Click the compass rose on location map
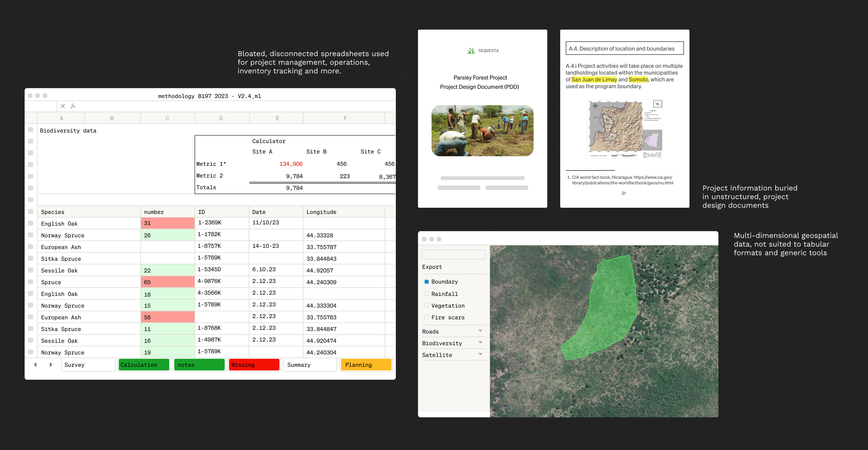868x450 pixels. coord(595,106)
